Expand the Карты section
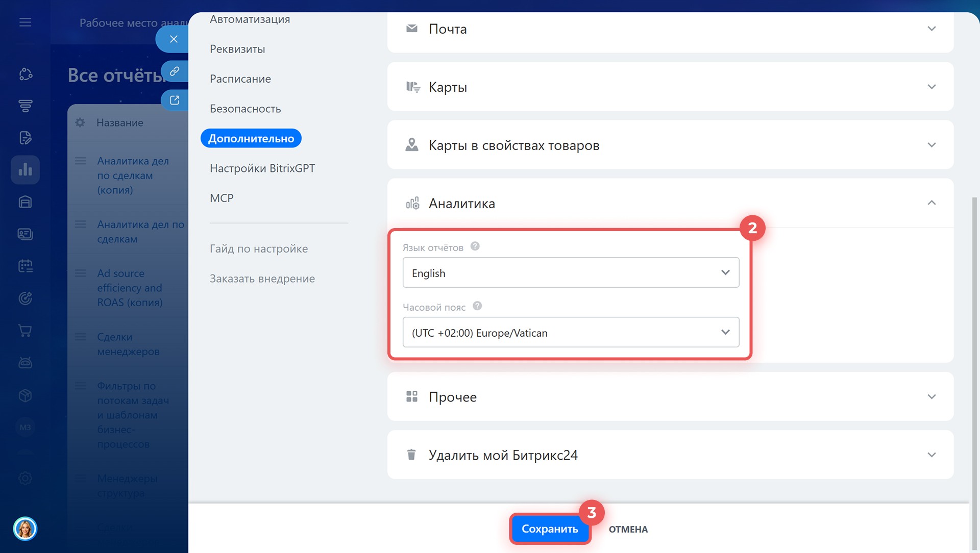 [x=931, y=87]
